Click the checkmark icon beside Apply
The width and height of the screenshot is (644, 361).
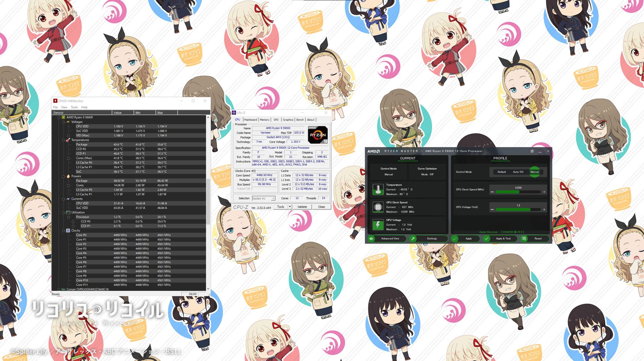pyautogui.click(x=455, y=239)
